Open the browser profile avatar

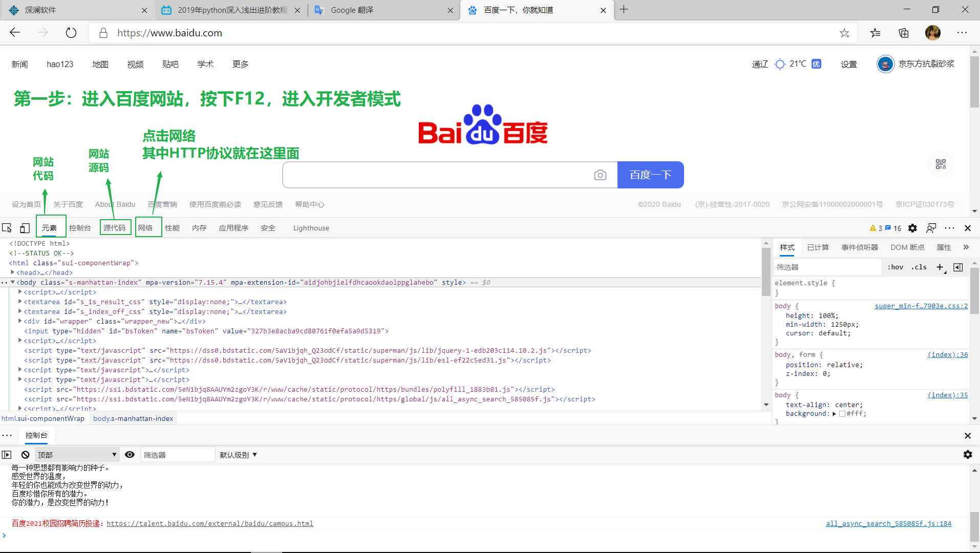pyautogui.click(x=933, y=33)
